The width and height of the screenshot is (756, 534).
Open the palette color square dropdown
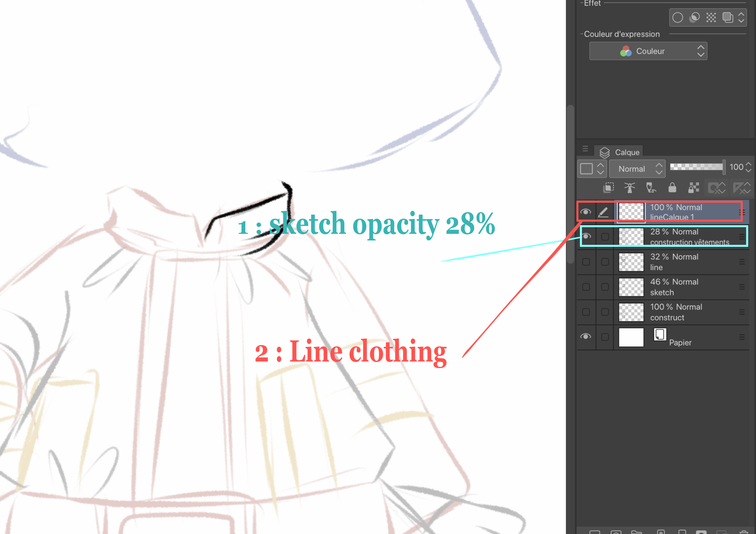(x=592, y=169)
